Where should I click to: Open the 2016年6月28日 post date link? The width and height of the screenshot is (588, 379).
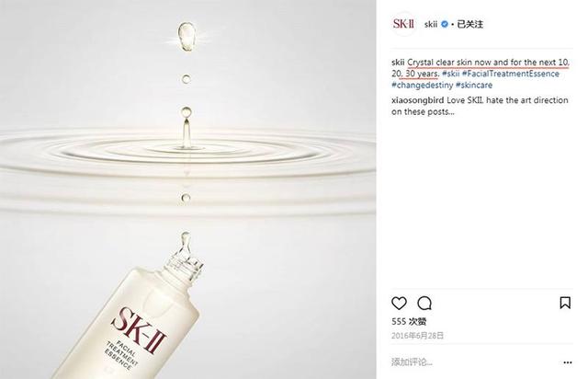click(417, 336)
